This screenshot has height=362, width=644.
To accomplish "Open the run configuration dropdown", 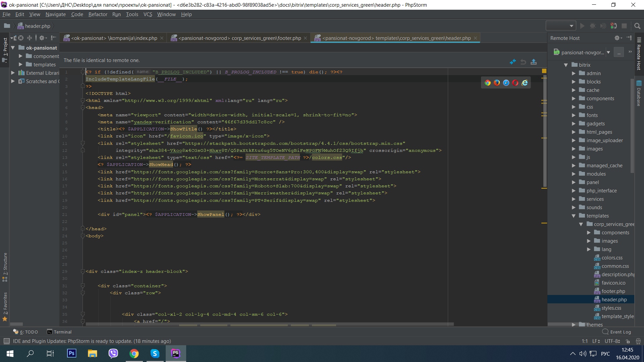I will coord(560,26).
